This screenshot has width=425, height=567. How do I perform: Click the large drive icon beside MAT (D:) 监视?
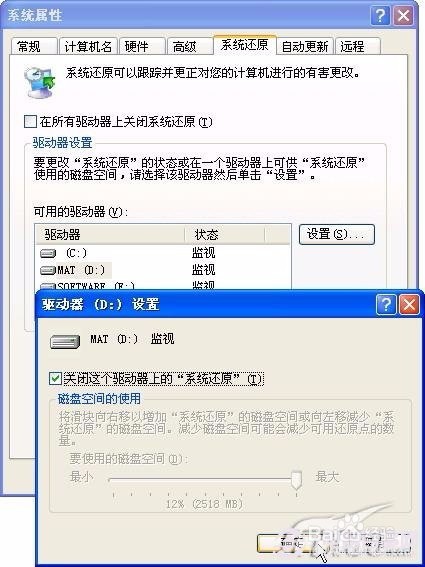65,342
